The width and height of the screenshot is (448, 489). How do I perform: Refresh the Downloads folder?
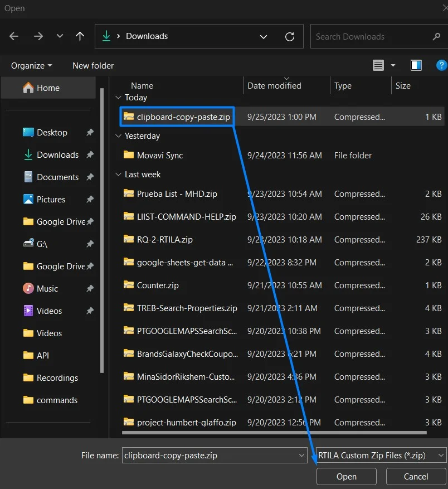pyautogui.click(x=290, y=37)
